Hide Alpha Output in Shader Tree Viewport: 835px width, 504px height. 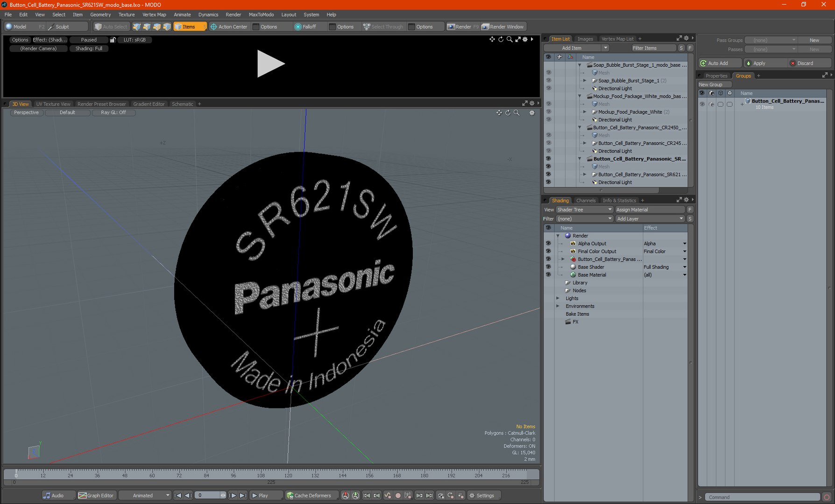point(548,243)
